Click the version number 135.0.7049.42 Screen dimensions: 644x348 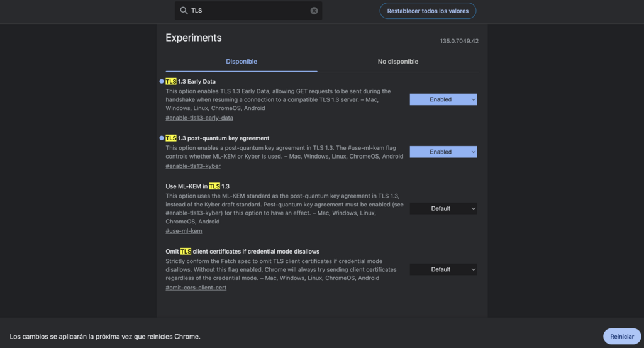click(x=459, y=41)
